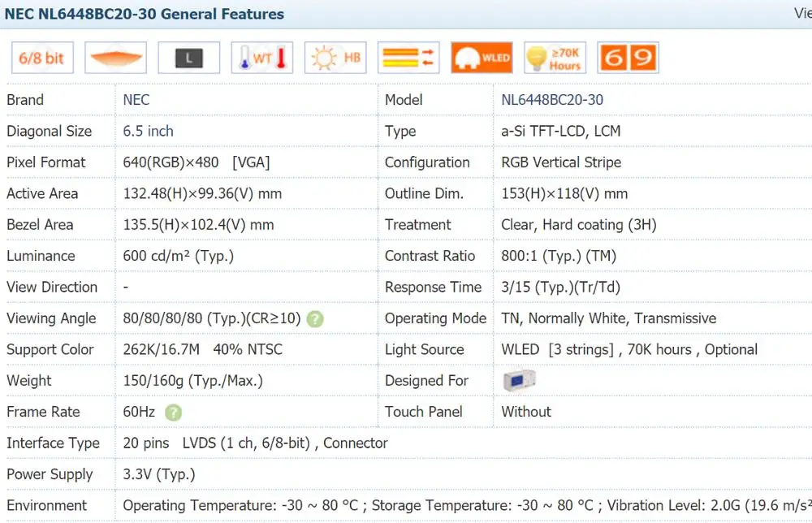The height and width of the screenshot is (523, 812).
Task: Follow the 6.5 inch diagonal size link
Action: tap(148, 131)
